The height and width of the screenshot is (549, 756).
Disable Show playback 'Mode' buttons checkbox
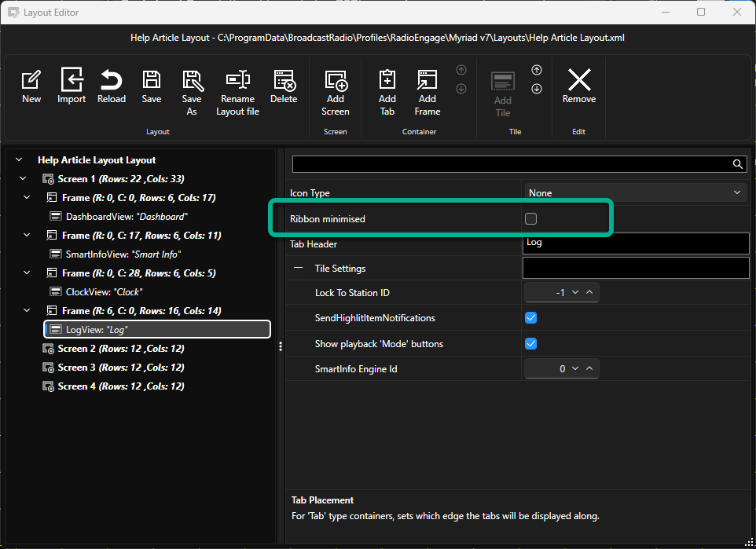530,344
